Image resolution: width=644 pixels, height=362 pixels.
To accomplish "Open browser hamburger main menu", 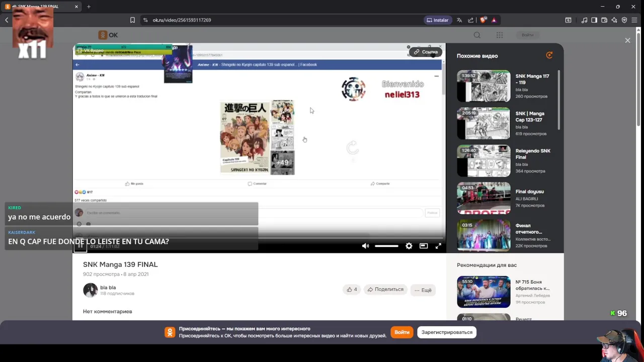I will [634, 20].
